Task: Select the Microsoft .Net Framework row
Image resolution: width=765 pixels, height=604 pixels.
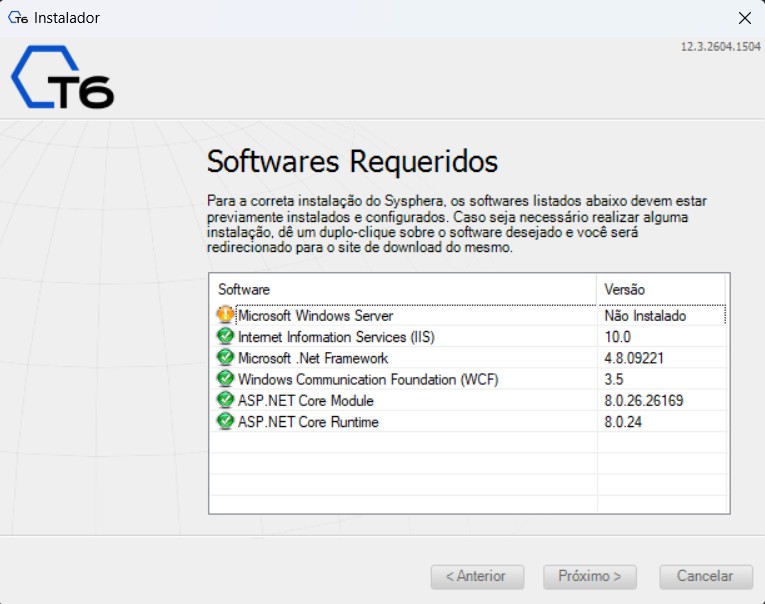Action: pos(468,358)
